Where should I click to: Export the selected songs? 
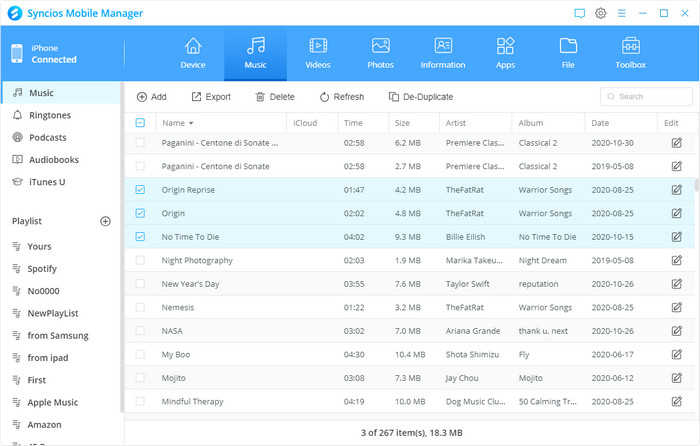[211, 97]
